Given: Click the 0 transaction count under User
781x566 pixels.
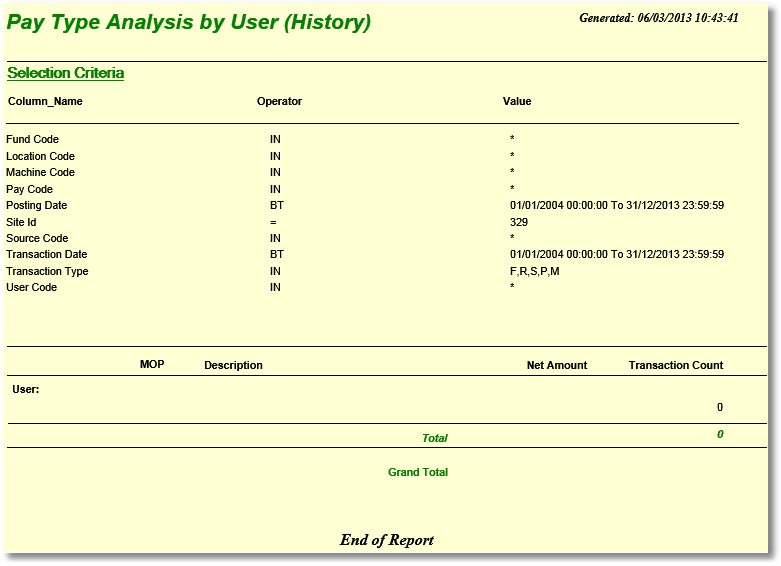Looking at the screenshot, I should coord(720,407).
